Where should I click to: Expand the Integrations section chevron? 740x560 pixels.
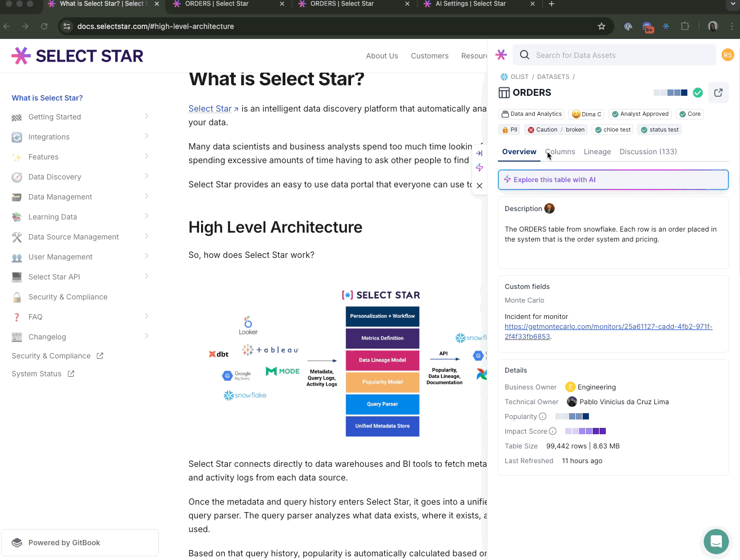click(x=146, y=136)
